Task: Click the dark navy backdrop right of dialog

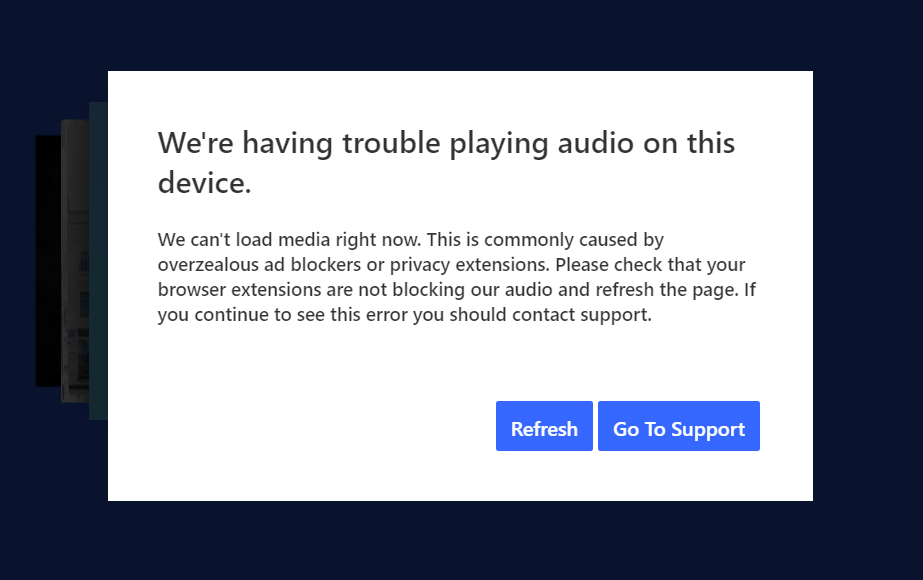Action: [867, 290]
